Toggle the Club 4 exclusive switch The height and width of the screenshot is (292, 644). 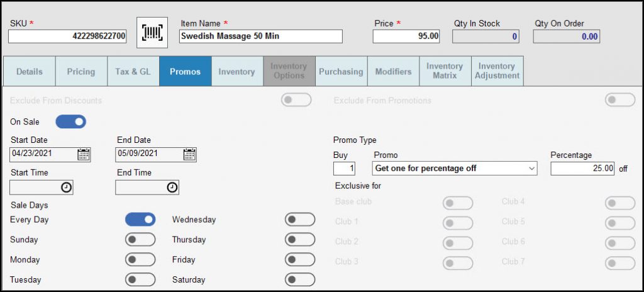click(619, 203)
